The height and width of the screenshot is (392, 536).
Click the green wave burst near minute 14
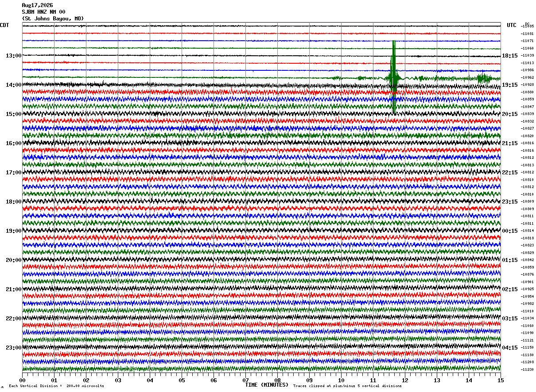484,78
